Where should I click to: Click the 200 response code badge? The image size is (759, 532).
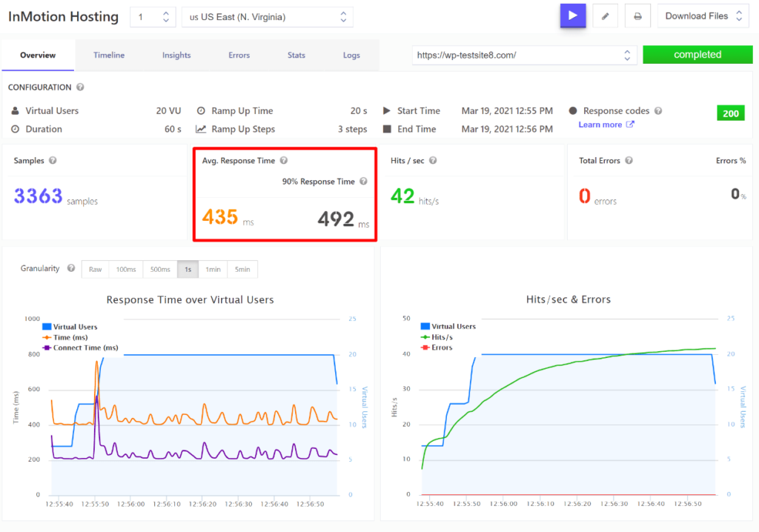point(731,113)
